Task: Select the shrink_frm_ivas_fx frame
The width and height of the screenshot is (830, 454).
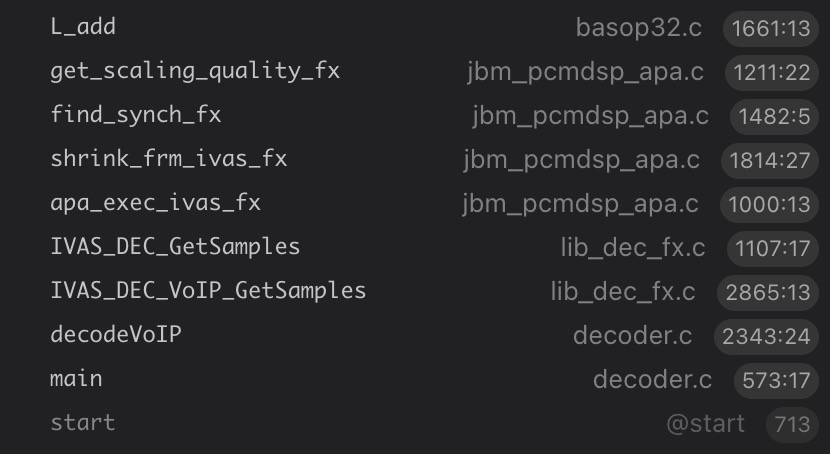Action: point(168,158)
